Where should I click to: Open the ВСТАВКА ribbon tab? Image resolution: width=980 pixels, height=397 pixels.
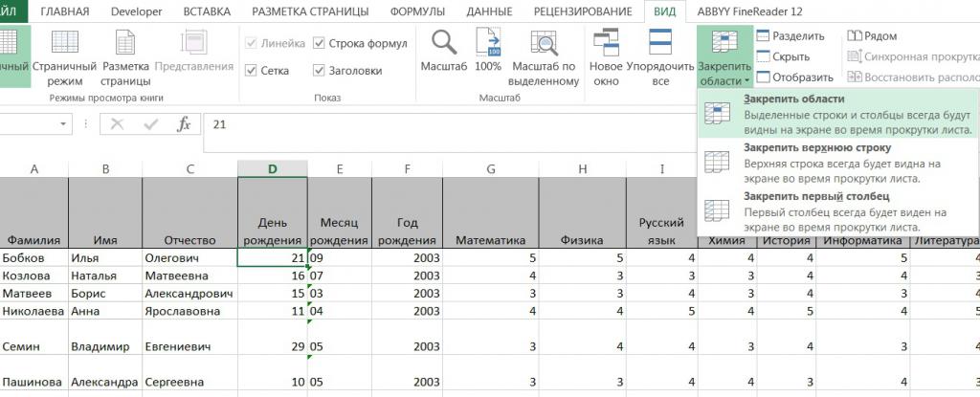pyautogui.click(x=207, y=11)
